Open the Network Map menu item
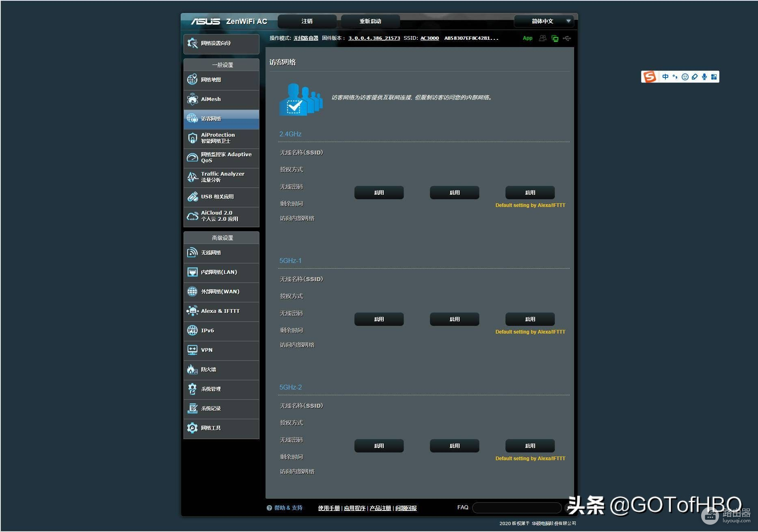The image size is (758, 532). tap(221, 80)
